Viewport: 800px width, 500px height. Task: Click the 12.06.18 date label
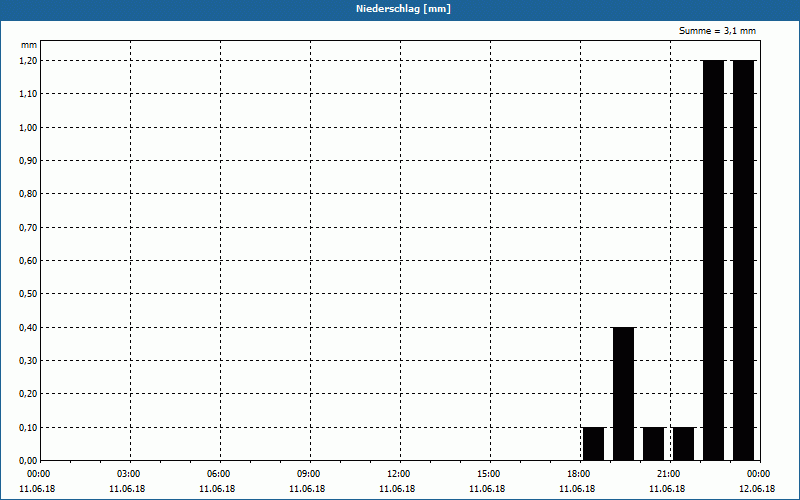[757, 489]
